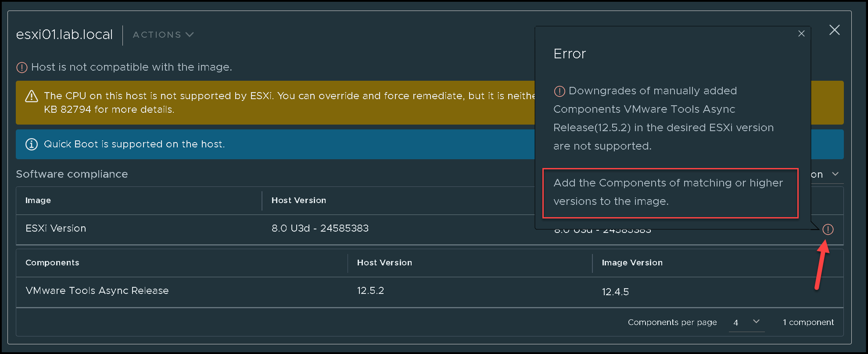Click error icon next to host incompatibility message
Image resolution: width=868 pixels, height=354 pixels.
22,68
